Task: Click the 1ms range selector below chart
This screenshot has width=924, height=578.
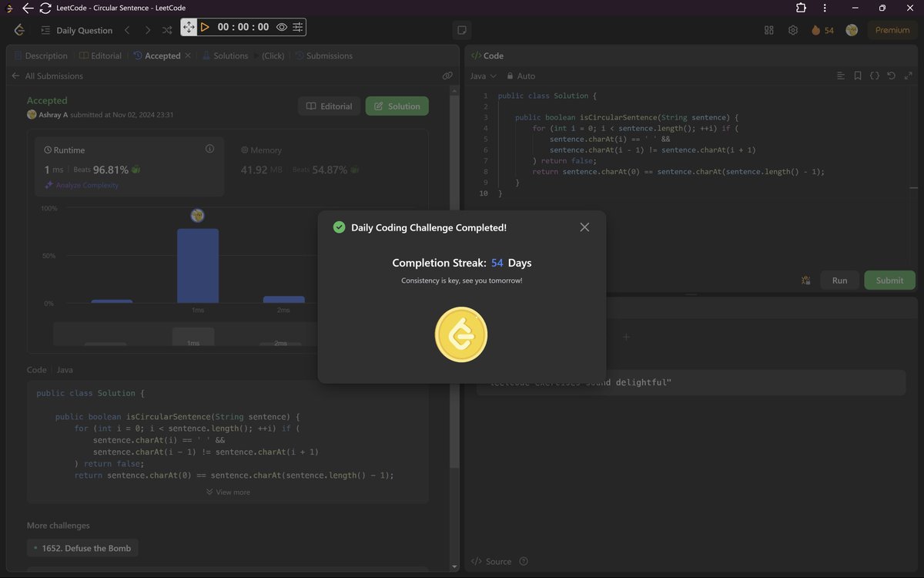Action: click(193, 336)
